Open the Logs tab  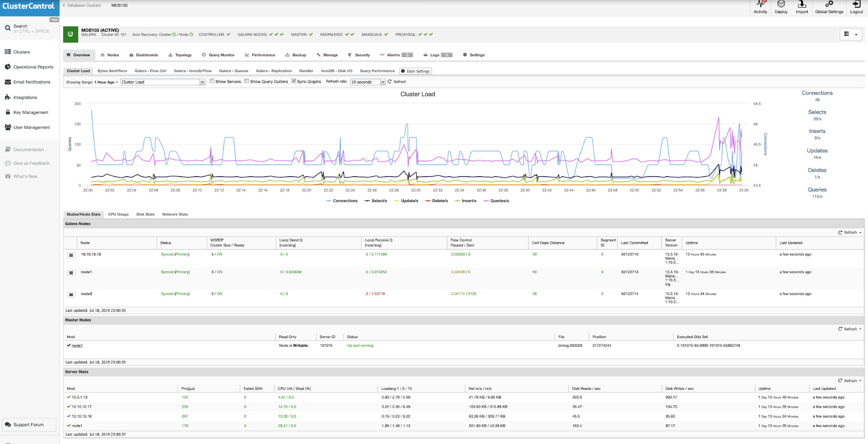tap(438, 55)
